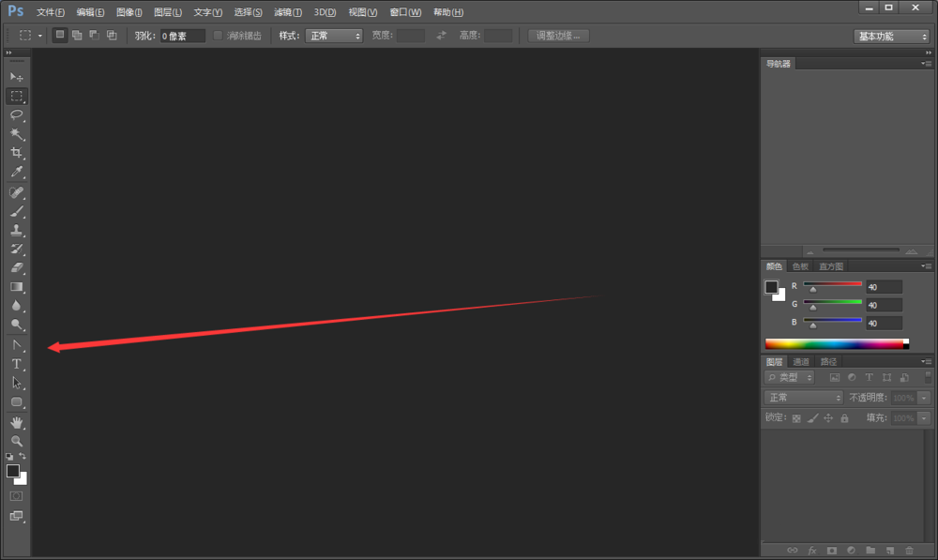Select the Eyedropper tool

click(17, 173)
